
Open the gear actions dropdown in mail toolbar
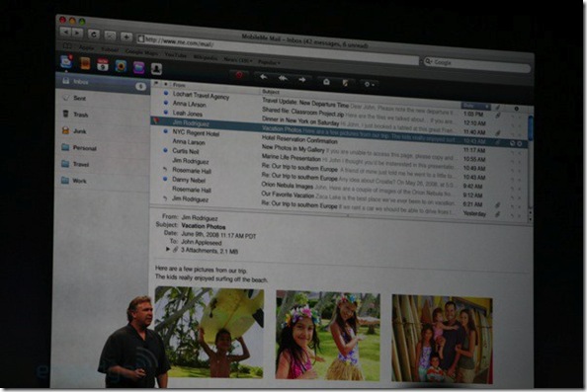369,84
